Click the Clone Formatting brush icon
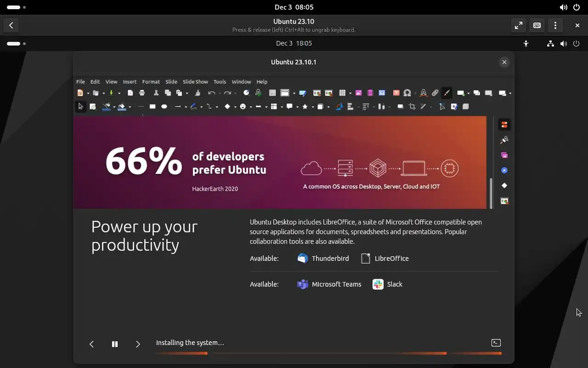Viewport: 588px width, 368px height. point(198,93)
